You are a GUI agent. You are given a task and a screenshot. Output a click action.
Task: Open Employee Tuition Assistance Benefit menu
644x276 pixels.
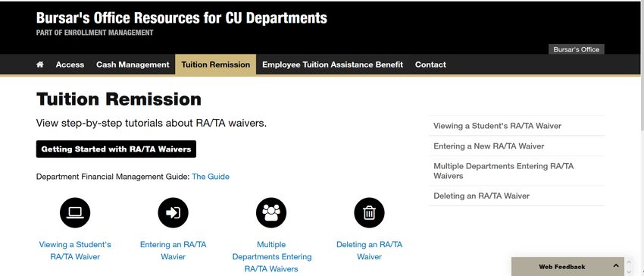tap(333, 64)
